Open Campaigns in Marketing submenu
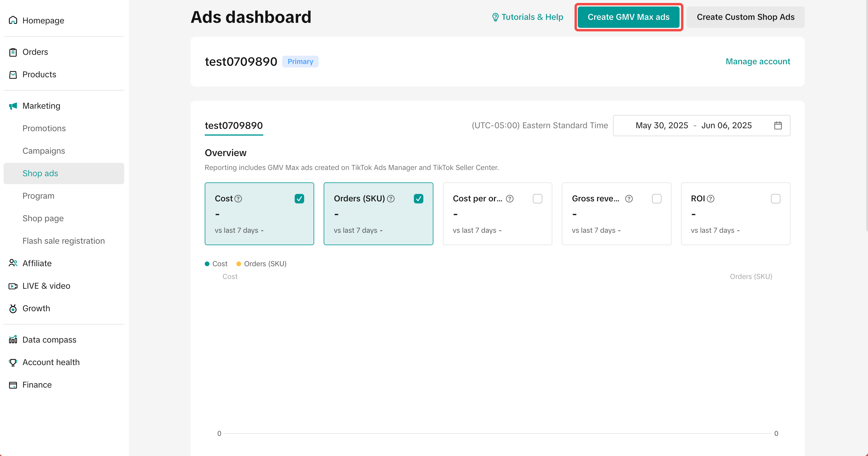Image resolution: width=868 pixels, height=456 pixels. (44, 151)
